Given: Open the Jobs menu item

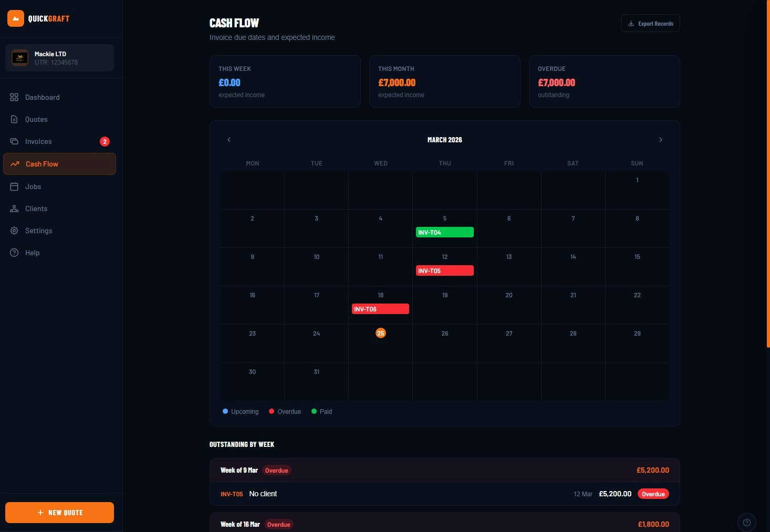Looking at the screenshot, I should click(x=59, y=186).
